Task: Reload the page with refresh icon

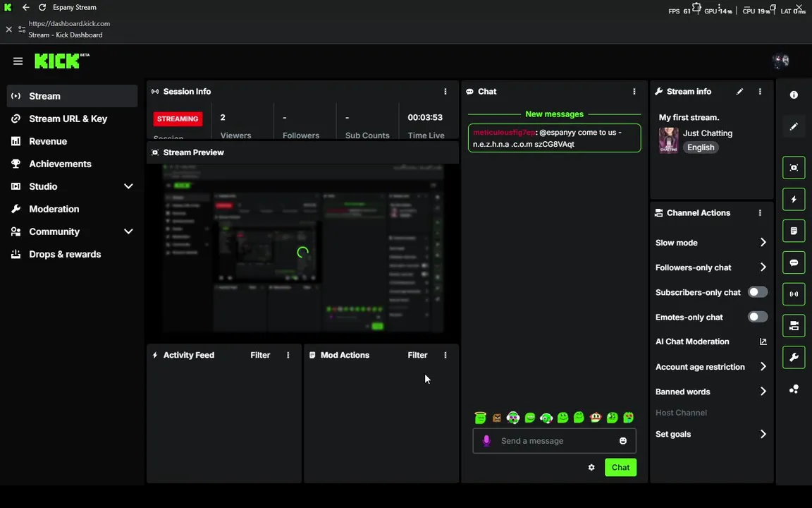Action: pos(42,7)
